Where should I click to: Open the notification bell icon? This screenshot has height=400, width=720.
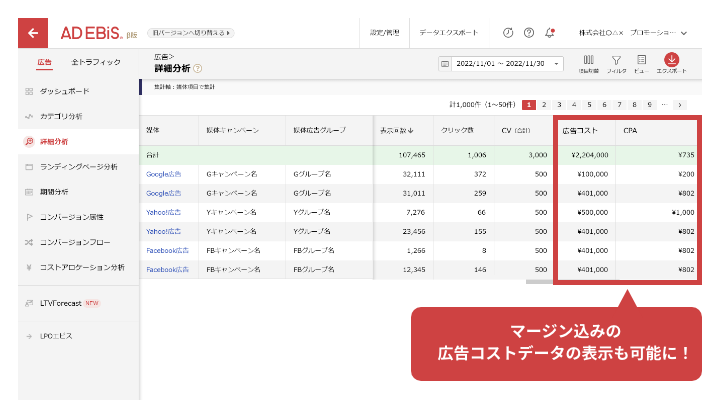tap(551, 33)
